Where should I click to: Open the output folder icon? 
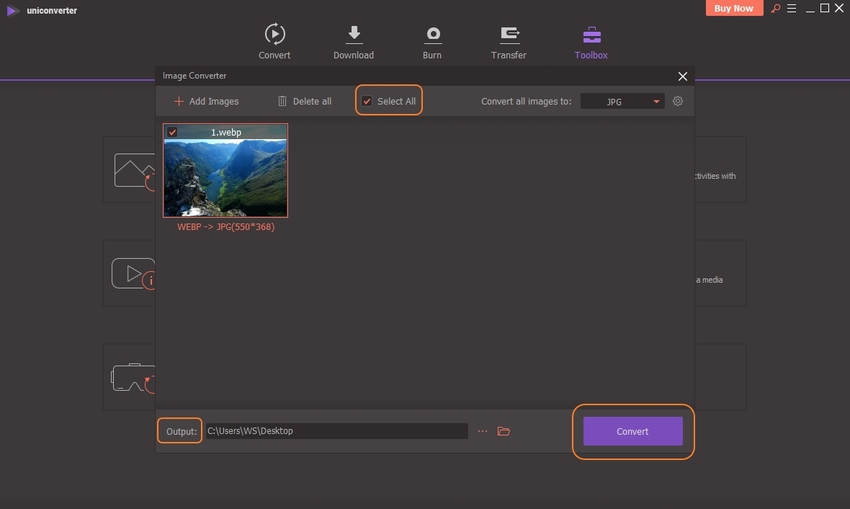[504, 431]
